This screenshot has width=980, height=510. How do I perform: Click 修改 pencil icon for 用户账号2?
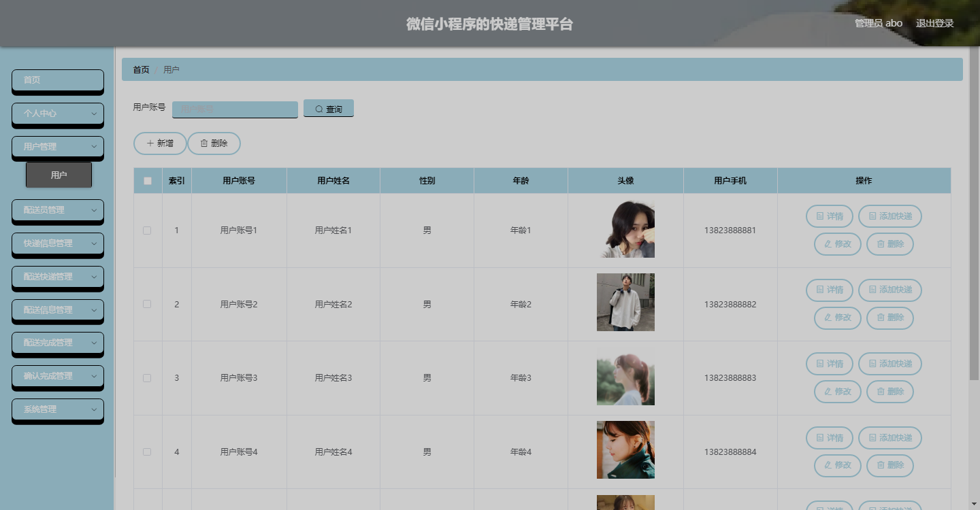click(828, 318)
